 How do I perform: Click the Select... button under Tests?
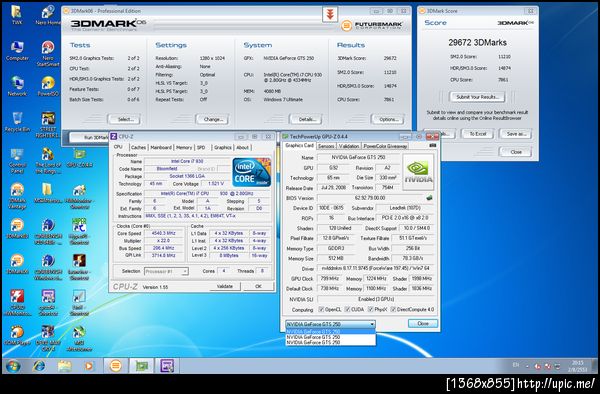tap(124, 119)
